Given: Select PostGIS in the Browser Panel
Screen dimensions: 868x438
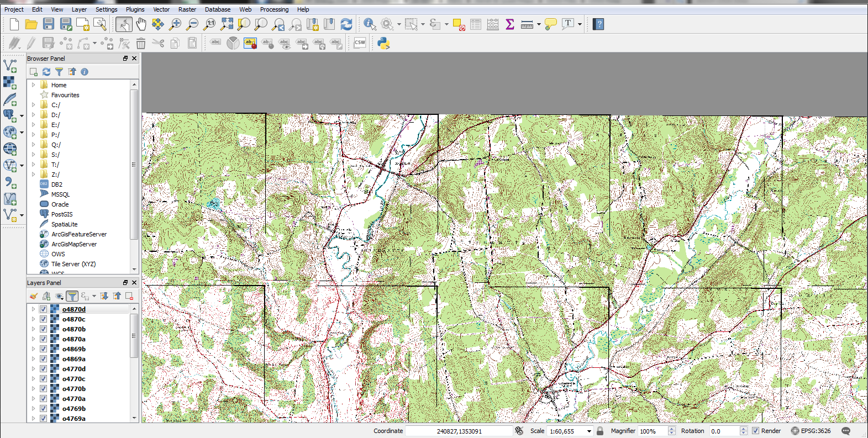Looking at the screenshot, I should (62, 214).
